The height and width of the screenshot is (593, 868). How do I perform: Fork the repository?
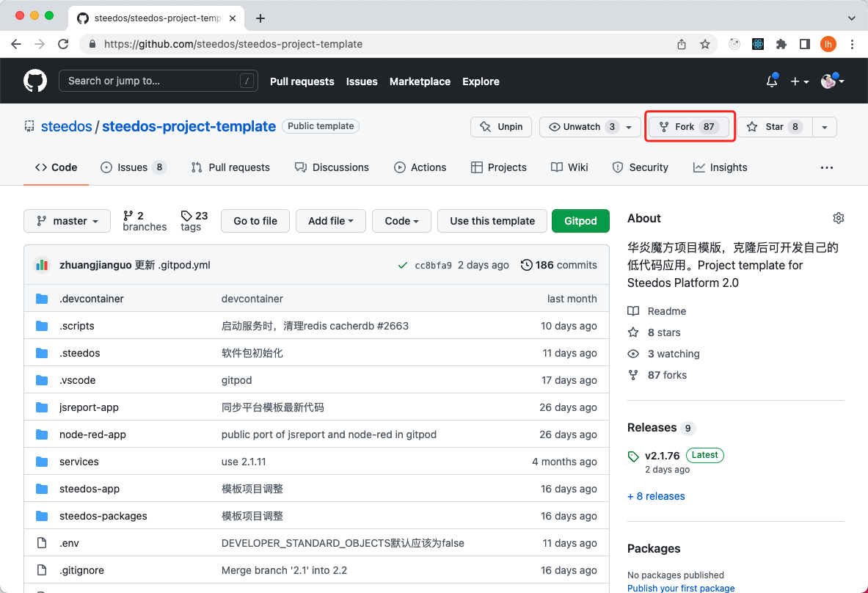tap(689, 127)
